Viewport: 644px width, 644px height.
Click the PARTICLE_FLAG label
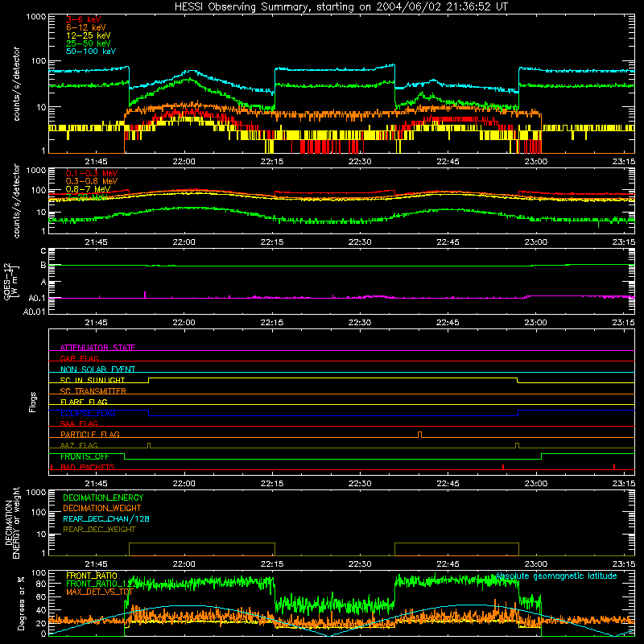click(x=90, y=434)
